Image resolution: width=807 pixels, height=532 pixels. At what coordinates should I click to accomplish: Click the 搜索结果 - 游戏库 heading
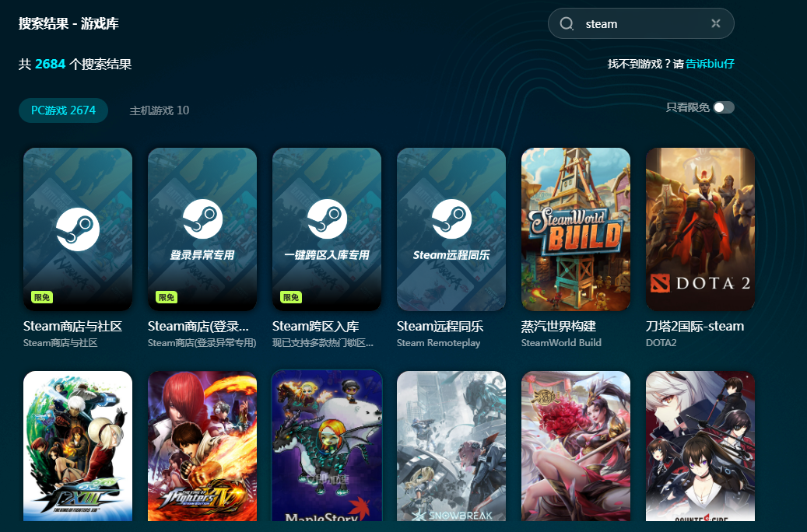tap(68, 23)
